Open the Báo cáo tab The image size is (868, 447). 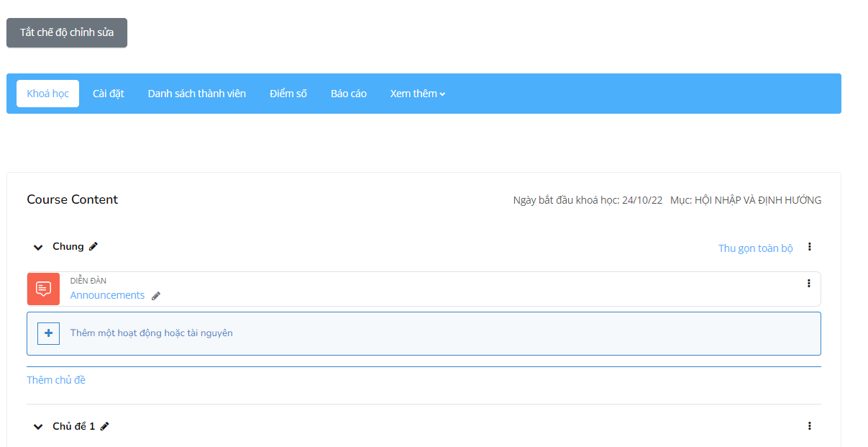click(x=349, y=94)
